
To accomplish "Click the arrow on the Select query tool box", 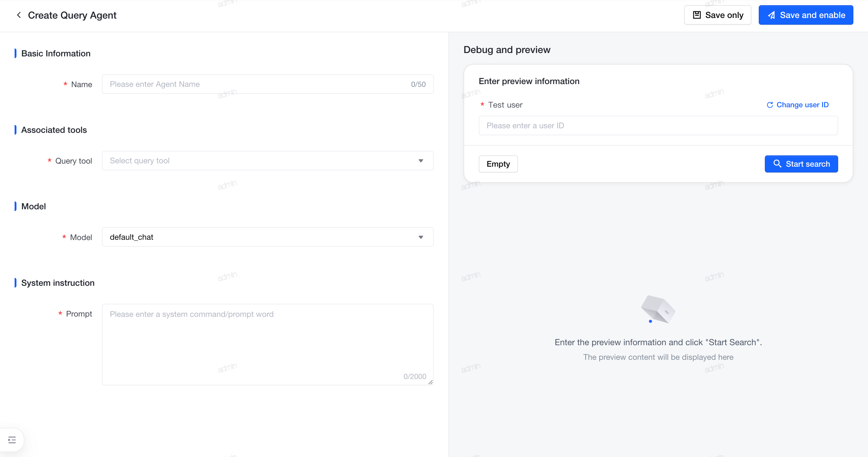I will (421, 161).
